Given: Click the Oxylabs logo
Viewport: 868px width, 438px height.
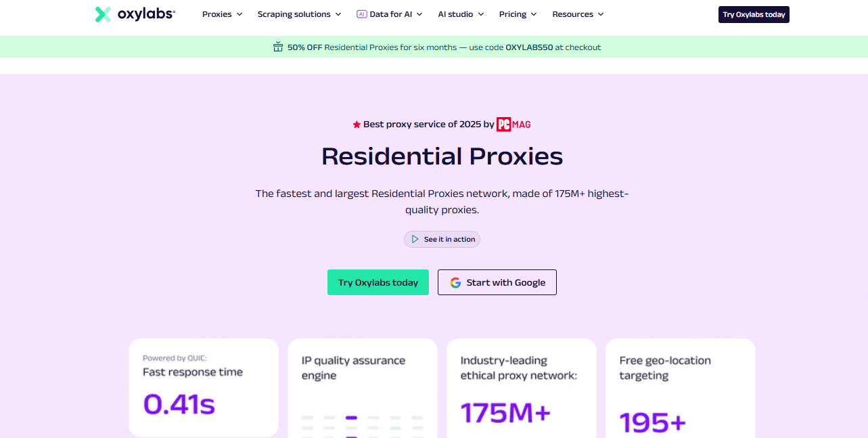Looking at the screenshot, I should [x=135, y=14].
